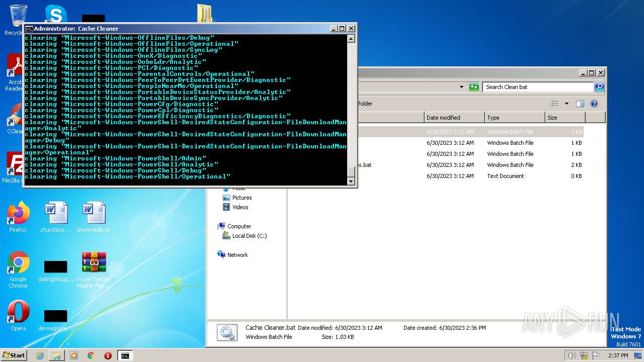
Task: Maximize the Cache Cleaner console window
Action: tap(342, 29)
